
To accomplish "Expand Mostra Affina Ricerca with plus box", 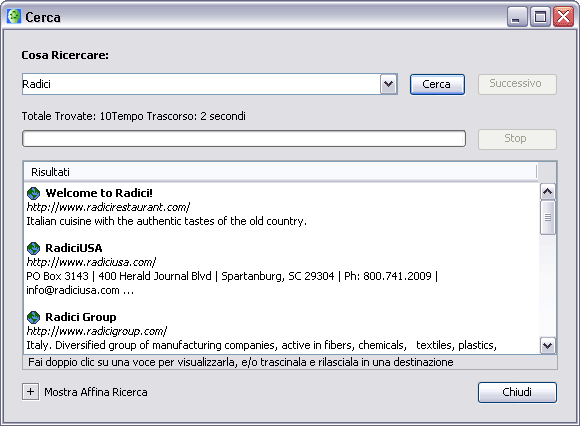I will pyautogui.click(x=30, y=392).
